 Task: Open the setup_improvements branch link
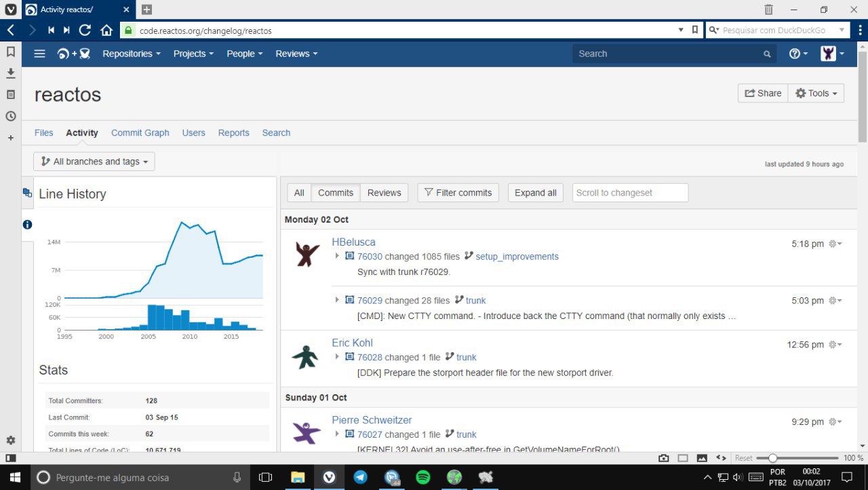pos(517,257)
